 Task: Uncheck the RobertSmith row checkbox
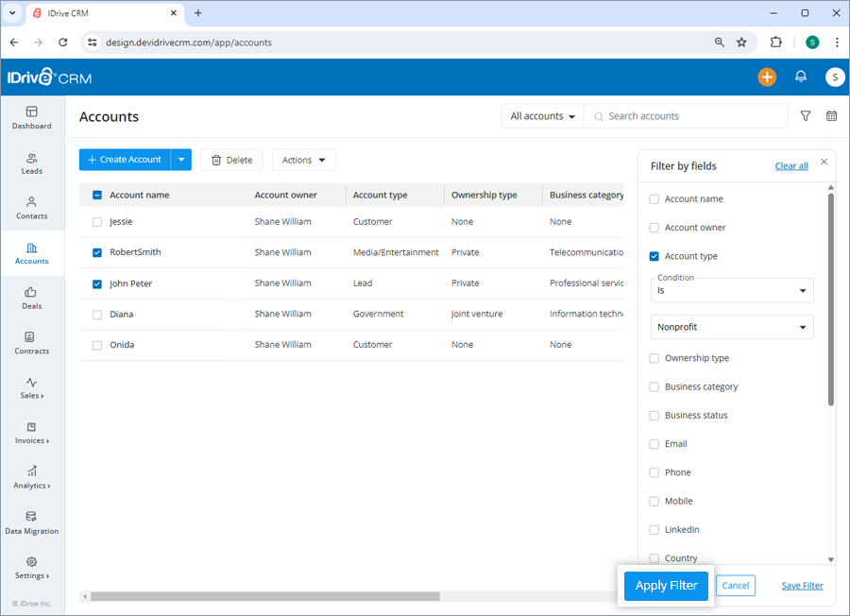[96, 252]
